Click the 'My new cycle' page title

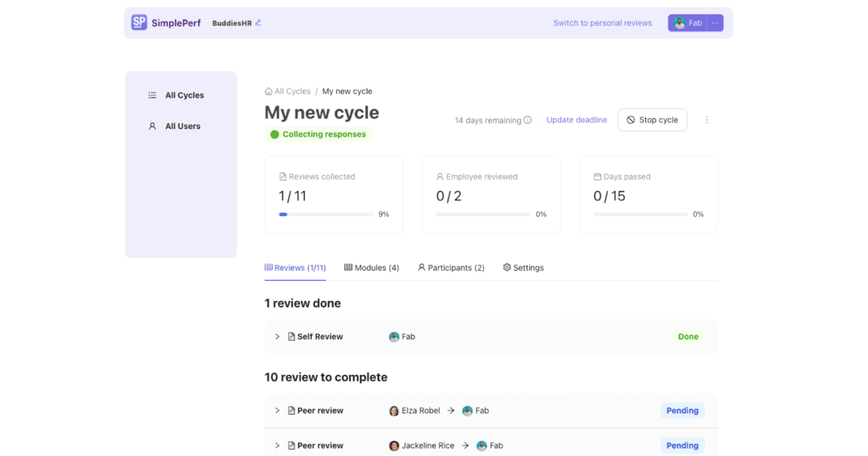(322, 113)
